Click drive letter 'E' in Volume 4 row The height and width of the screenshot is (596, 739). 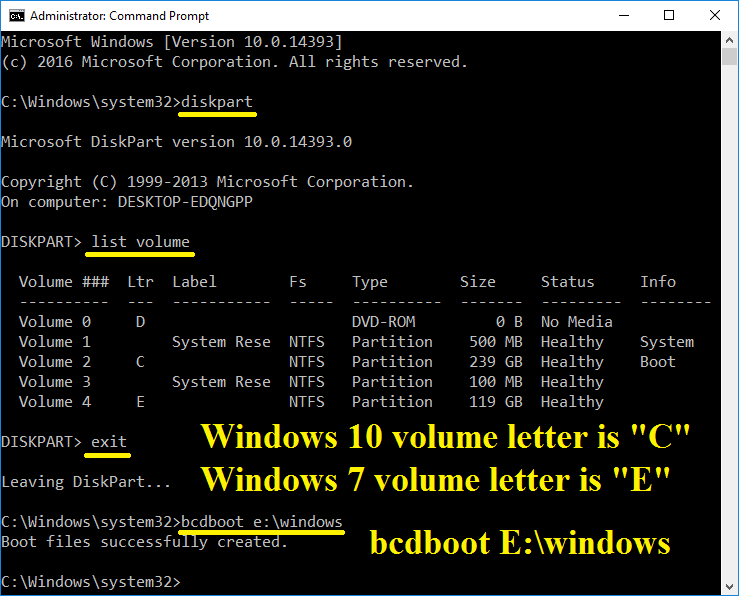pos(140,402)
